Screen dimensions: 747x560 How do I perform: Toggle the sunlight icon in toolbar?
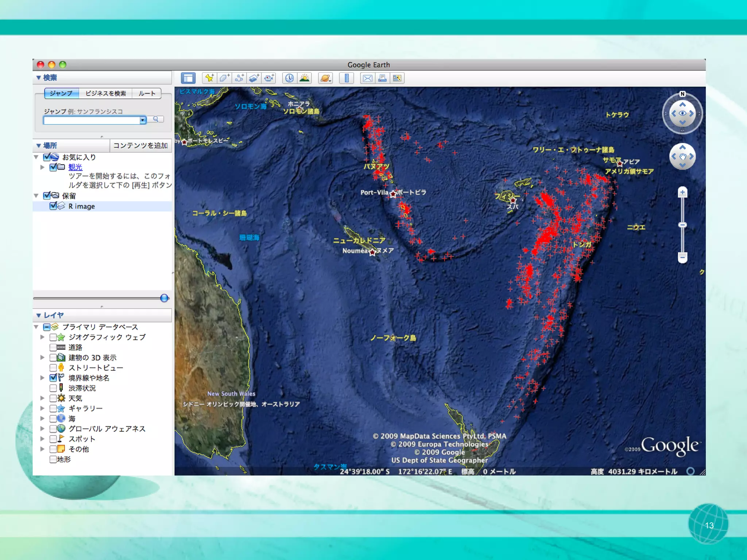pyautogui.click(x=304, y=78)
